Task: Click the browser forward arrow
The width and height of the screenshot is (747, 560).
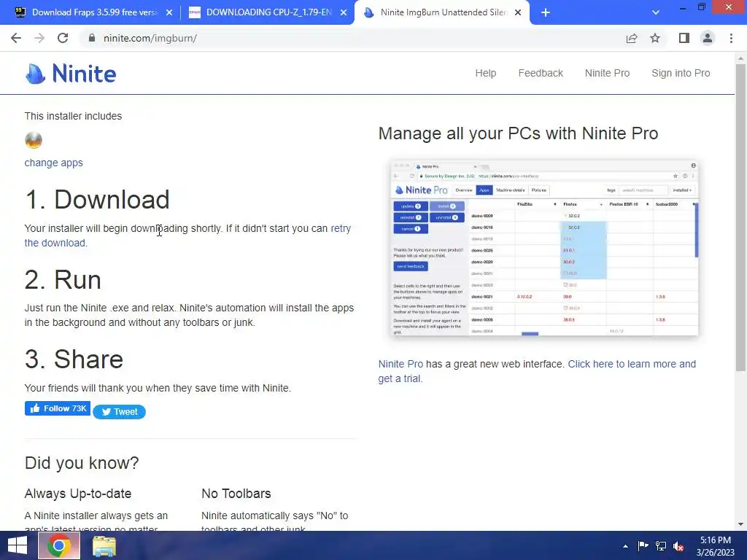Action: [39, 38]
